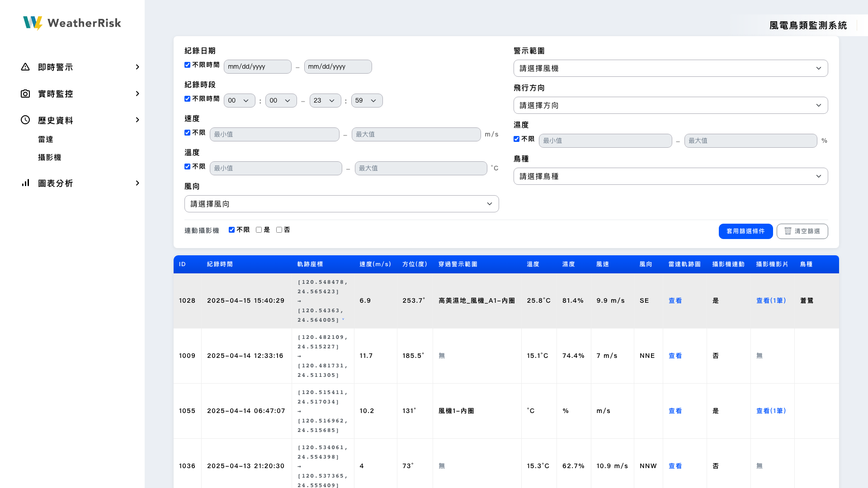Open the 請選擇風機 dropdown
The height and width of the screenshot is (488, 868).
[x=670, y=68]
